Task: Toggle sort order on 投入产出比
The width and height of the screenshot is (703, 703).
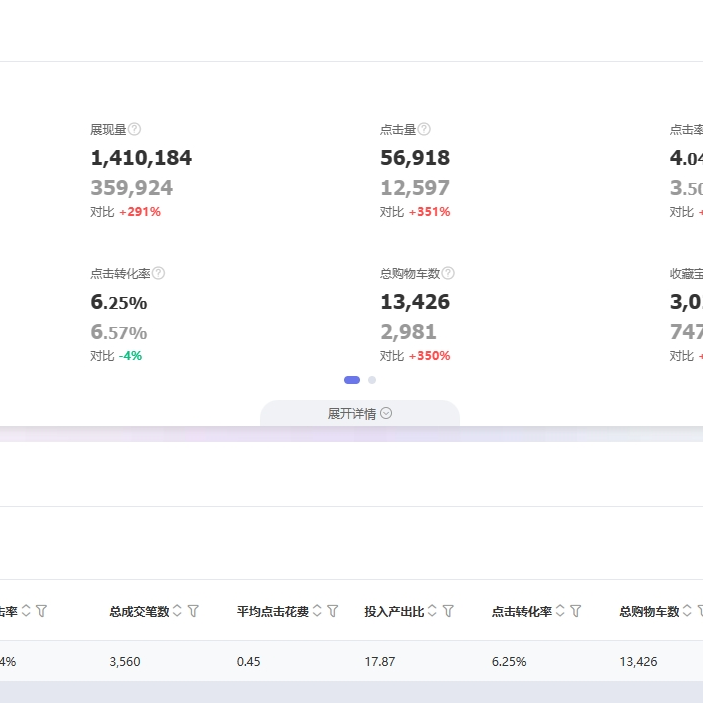Action: [432, 611]
